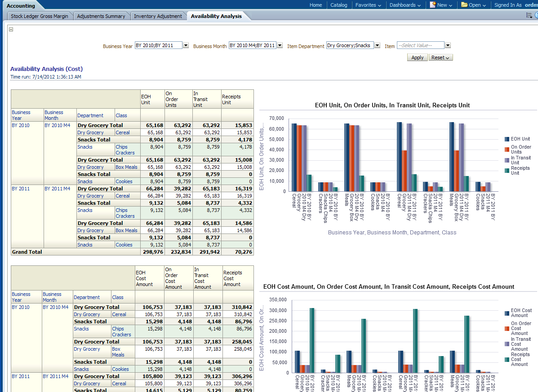Open the Signed In As user menu
Image resolution: width=538 pixels, height=392 pixels.
point(516,5)
